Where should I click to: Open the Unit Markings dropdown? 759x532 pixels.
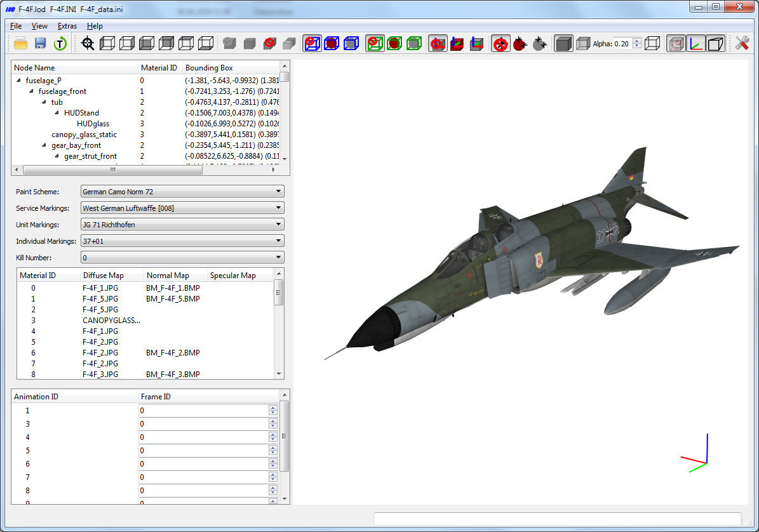(182, 225)
